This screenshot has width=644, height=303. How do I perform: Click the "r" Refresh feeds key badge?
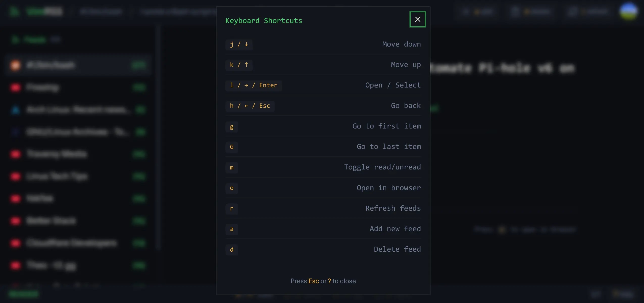pyautogui.click(x=232, y=208)
